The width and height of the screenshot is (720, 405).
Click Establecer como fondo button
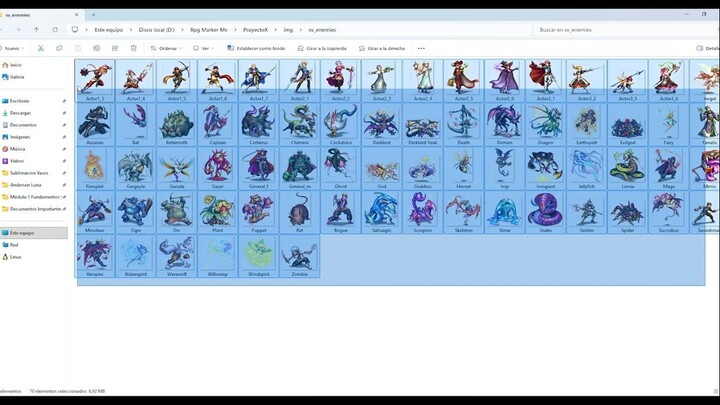(256, 48)
